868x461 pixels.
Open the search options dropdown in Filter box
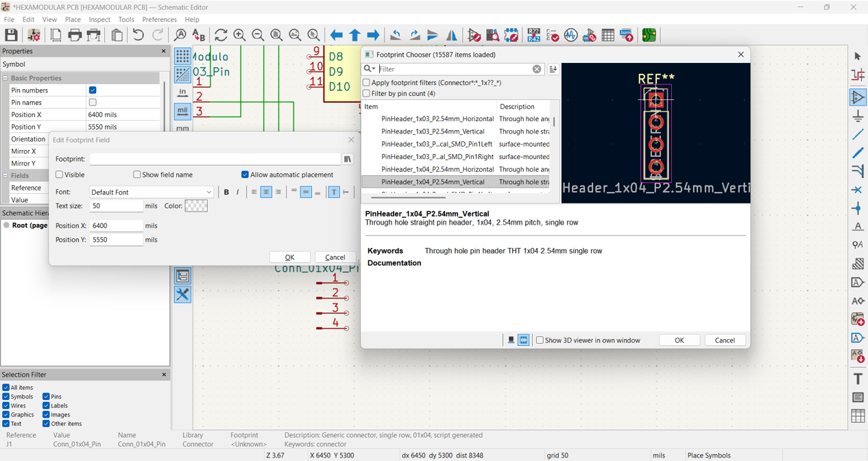[x=370, y=69]
